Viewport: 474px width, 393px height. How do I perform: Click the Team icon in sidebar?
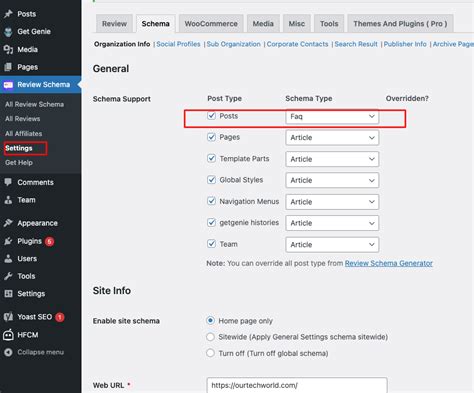(8, 200)
